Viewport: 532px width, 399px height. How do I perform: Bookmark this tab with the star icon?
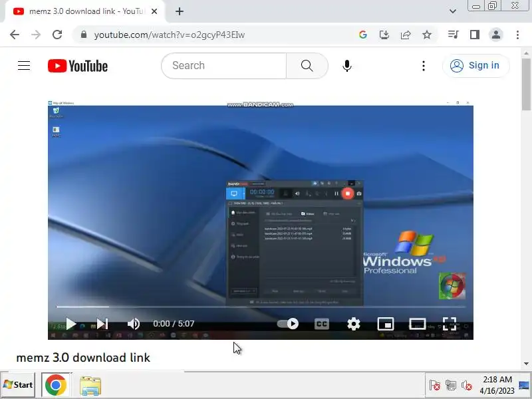click(x=427, y=35)
